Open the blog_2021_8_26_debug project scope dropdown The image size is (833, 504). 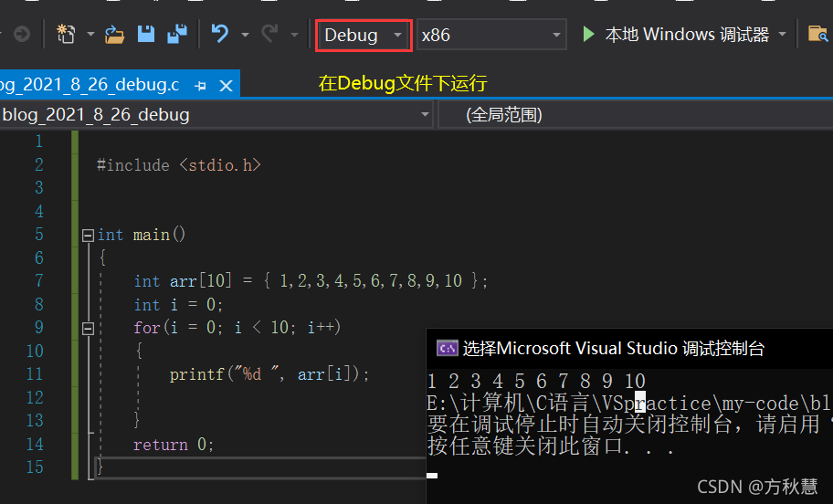point(216,115)
